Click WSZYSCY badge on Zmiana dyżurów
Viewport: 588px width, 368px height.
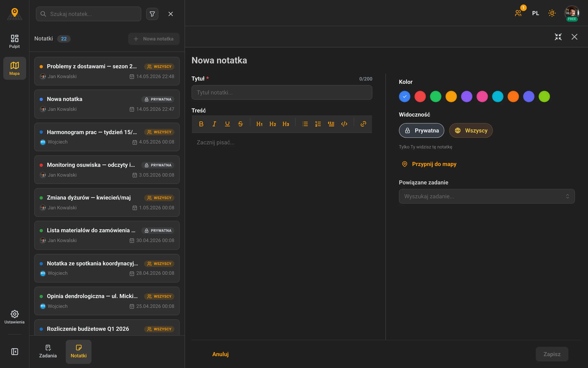(159, 198)
